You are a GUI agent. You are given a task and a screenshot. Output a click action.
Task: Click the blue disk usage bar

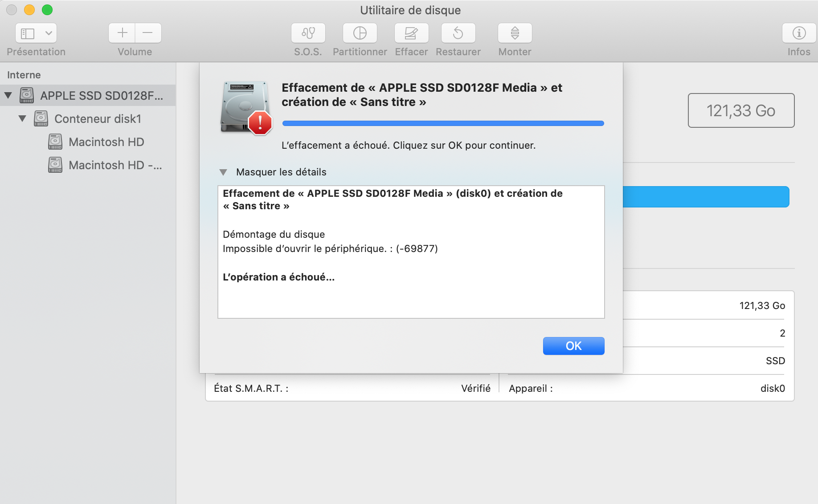click(x=706, y=197)
